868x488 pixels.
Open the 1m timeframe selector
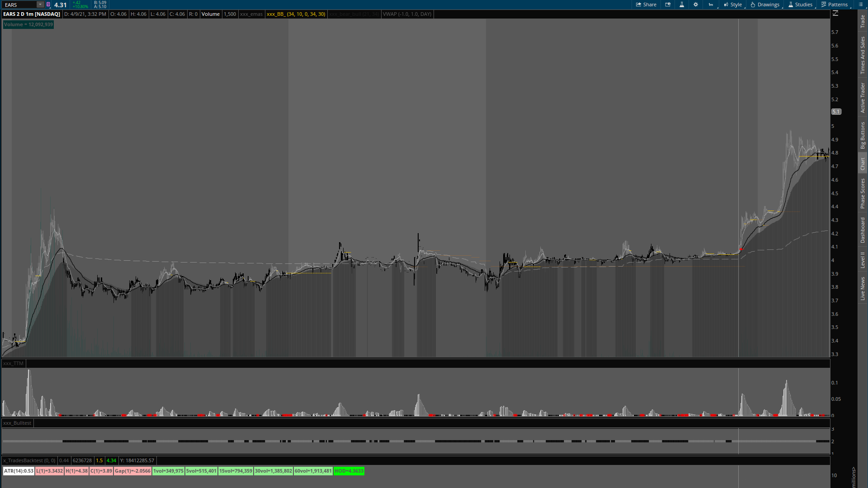coord(711,5)
